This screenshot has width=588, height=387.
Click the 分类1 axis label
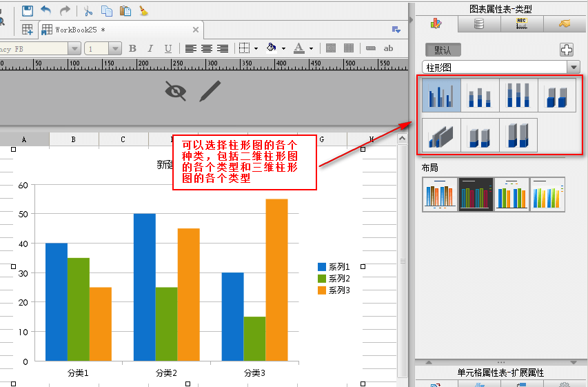click(78, 373)
